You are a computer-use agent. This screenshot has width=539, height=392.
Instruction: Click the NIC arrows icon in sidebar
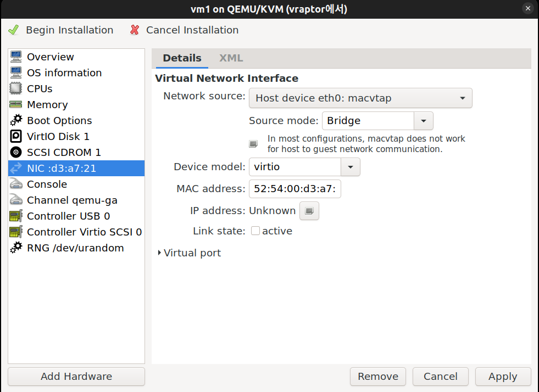point(16,168)
